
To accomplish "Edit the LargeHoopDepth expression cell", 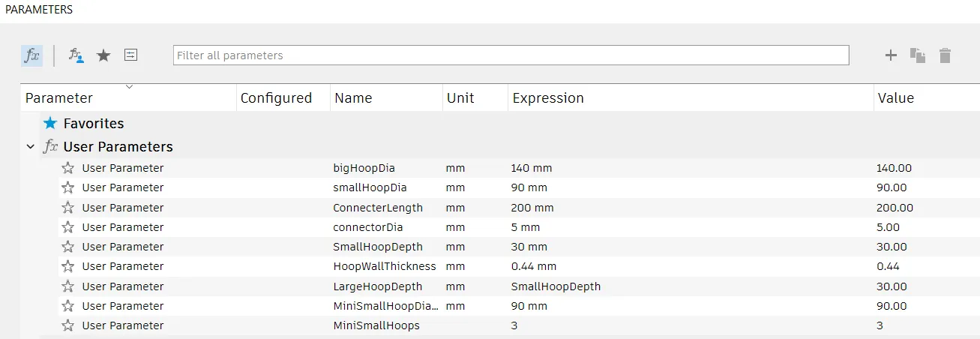I will click(x=556, y=286).
